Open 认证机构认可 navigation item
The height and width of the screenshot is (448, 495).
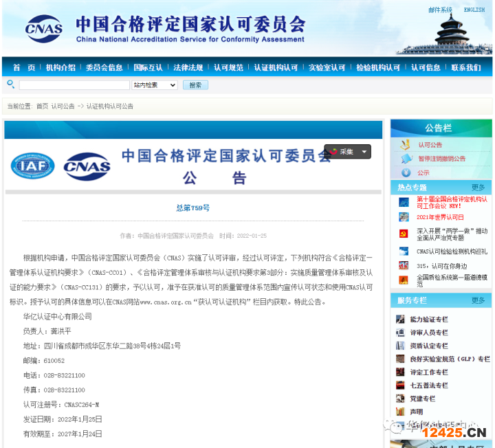(x=276, y=67)
